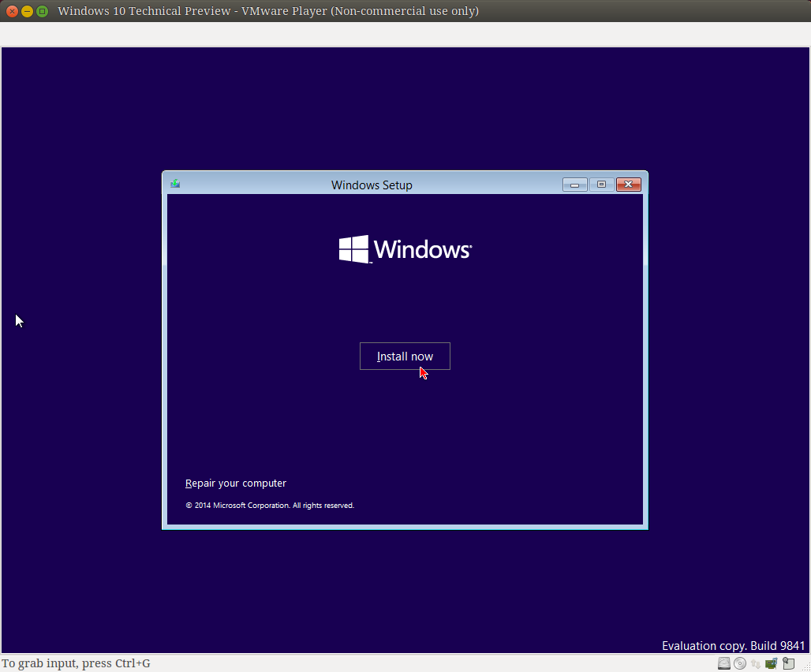Minimize the Windows Setup dialog
The height and width of the screenshot is (672, 811).
[x=574, y=185]
